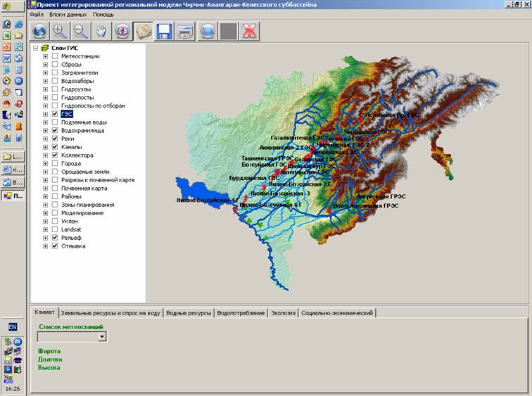Click the red X toolbar icon
This screenshot has width=532, height=396.
coord(248,31)
